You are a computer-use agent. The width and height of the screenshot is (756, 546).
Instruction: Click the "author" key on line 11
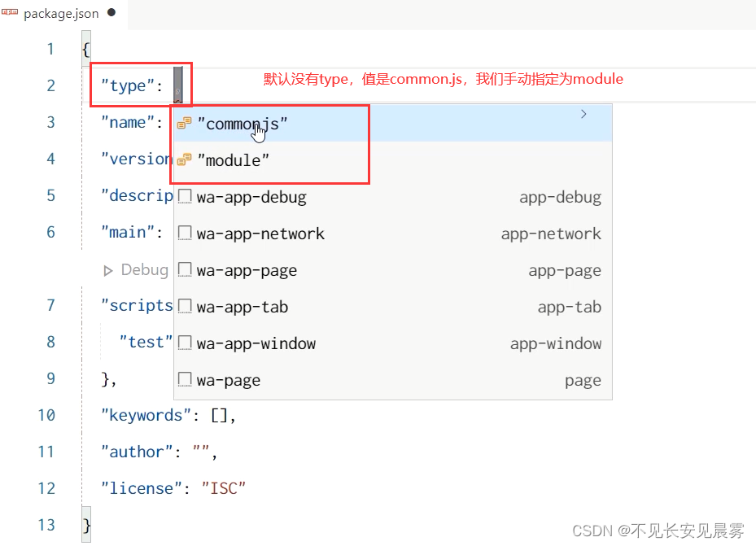[136, 452]
